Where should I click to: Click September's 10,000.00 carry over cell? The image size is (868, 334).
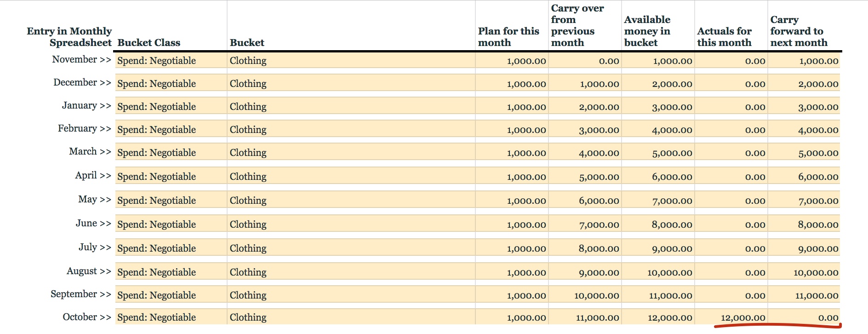(x=585, y=295)
